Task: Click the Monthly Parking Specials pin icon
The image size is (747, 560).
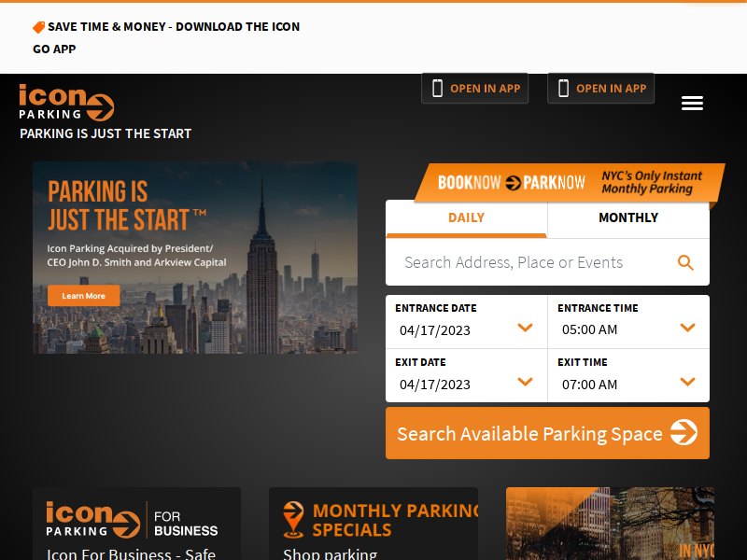Action: pos(293,520)
